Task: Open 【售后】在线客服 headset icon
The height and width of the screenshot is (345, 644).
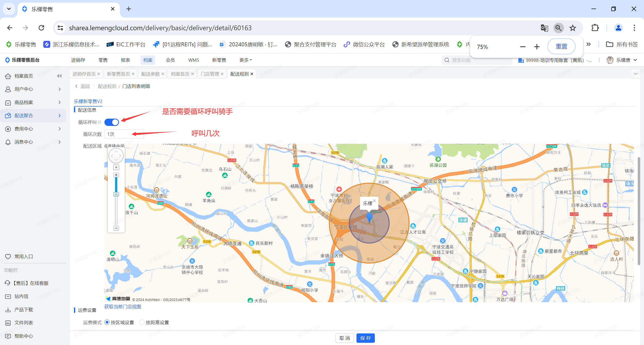Action: [x=8, y=283]
